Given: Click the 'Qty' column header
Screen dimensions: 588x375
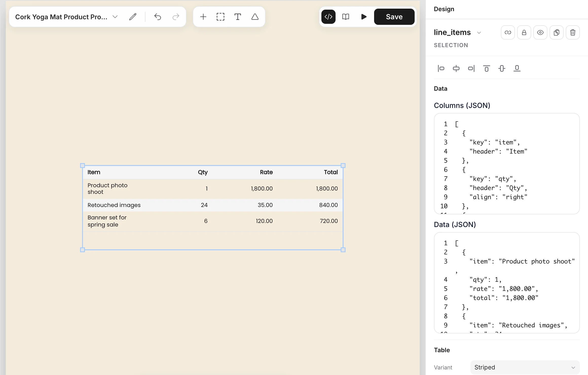Looking at the screenshot, I should tap(203, 172).
